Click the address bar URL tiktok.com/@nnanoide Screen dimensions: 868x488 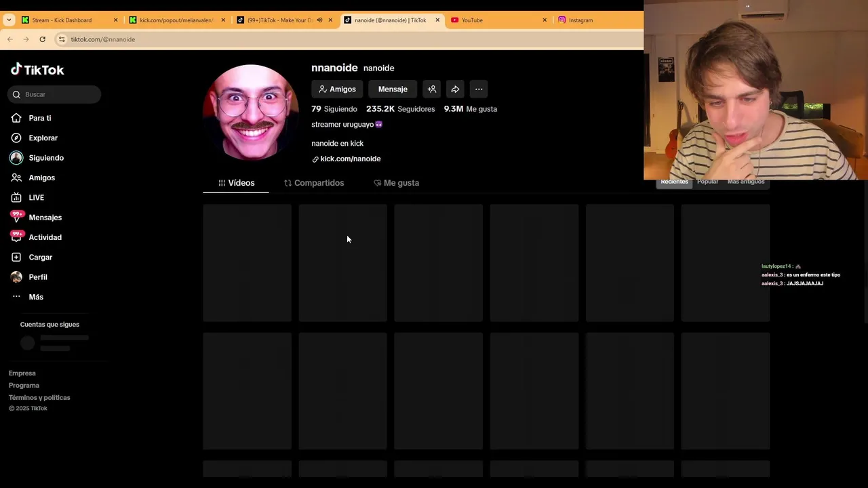pyautogui.click(x=103, y=39)
